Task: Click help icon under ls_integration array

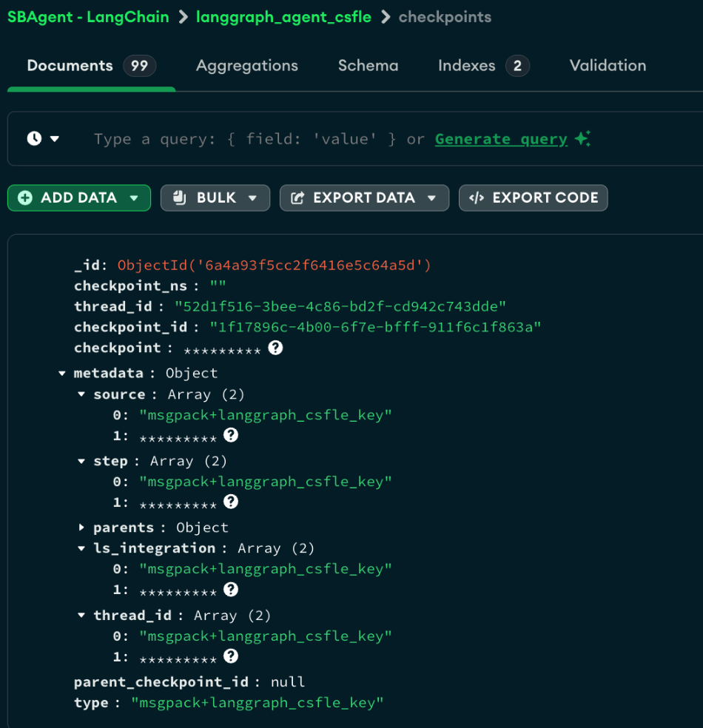Action: [x=231, y=589]
